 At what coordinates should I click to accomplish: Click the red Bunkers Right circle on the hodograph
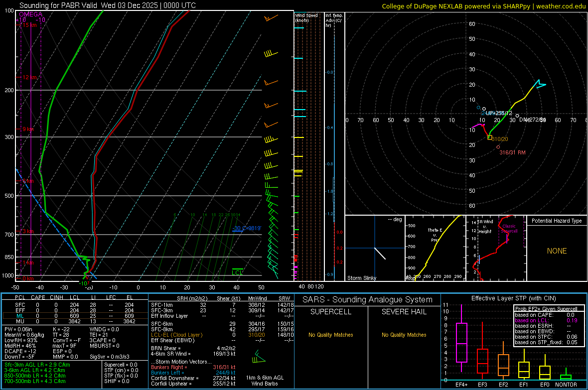[498, 147]
